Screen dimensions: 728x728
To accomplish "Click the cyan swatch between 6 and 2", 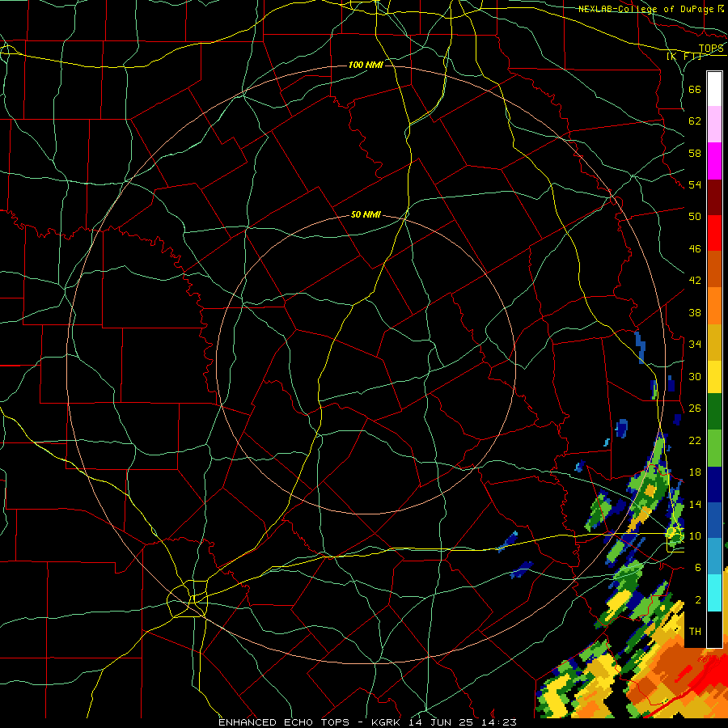I will click(714, 592).
